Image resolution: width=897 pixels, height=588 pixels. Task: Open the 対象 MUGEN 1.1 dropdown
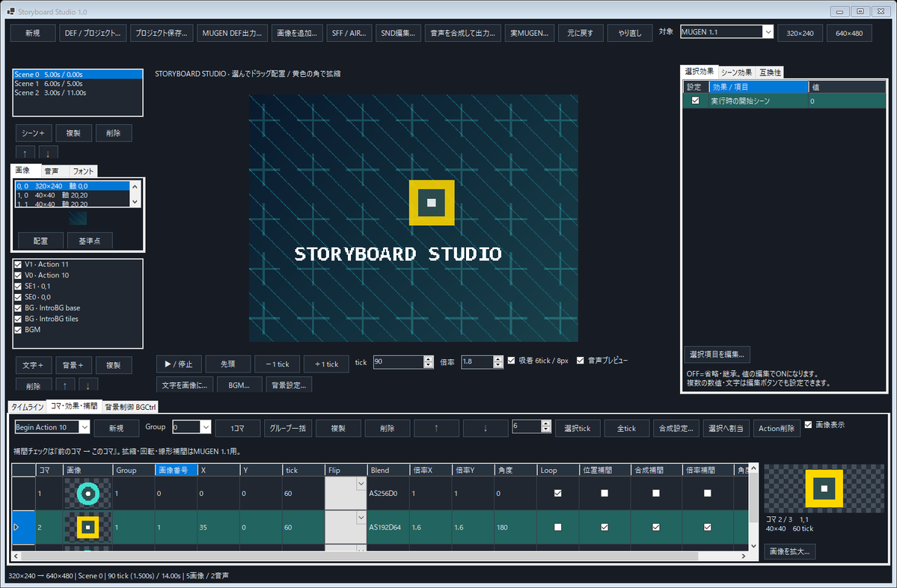(x=768, y=32)
